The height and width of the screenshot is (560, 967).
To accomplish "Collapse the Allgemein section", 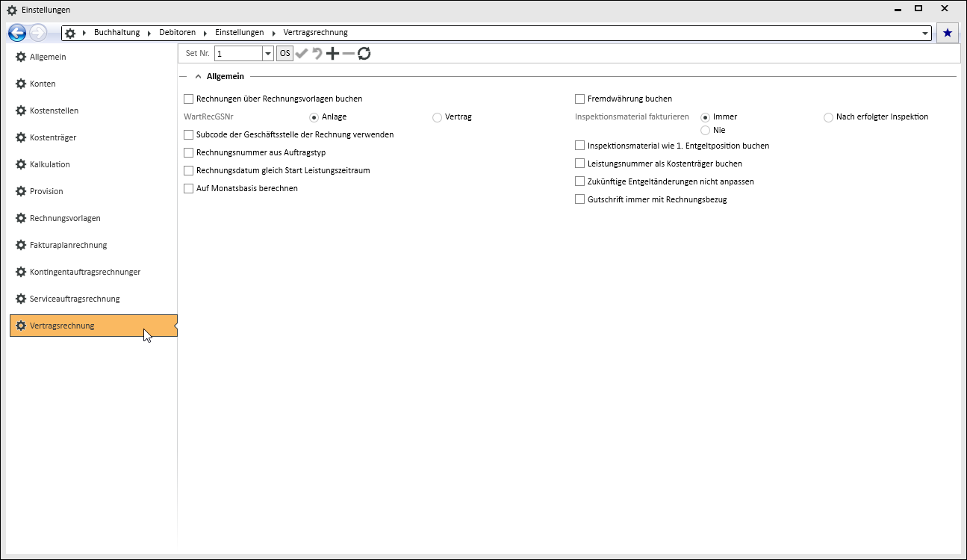I will click(x=198, y=76).
